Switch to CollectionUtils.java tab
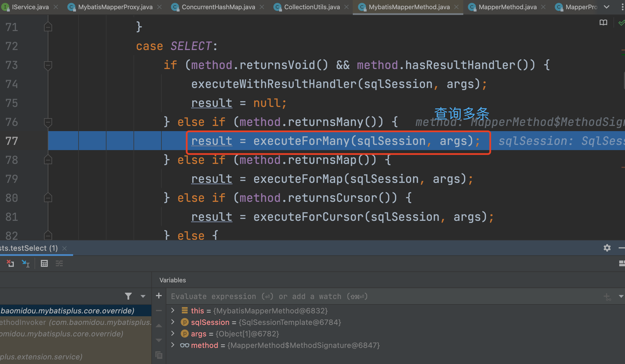The height and width of the screenshot is (364, 625). 312,7
